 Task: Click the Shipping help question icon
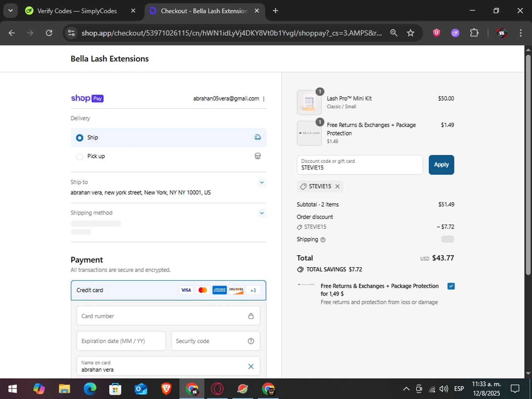tap(323, 240)
